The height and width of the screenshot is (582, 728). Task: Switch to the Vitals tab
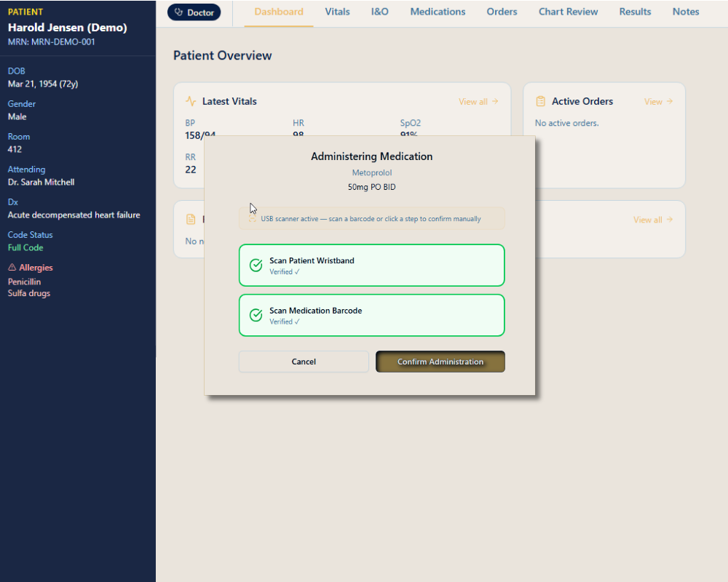337,12
